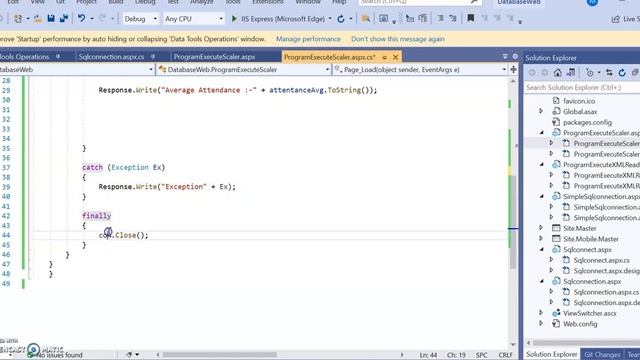
Task: Switch to the Git Changes tab
Action: 602,354
